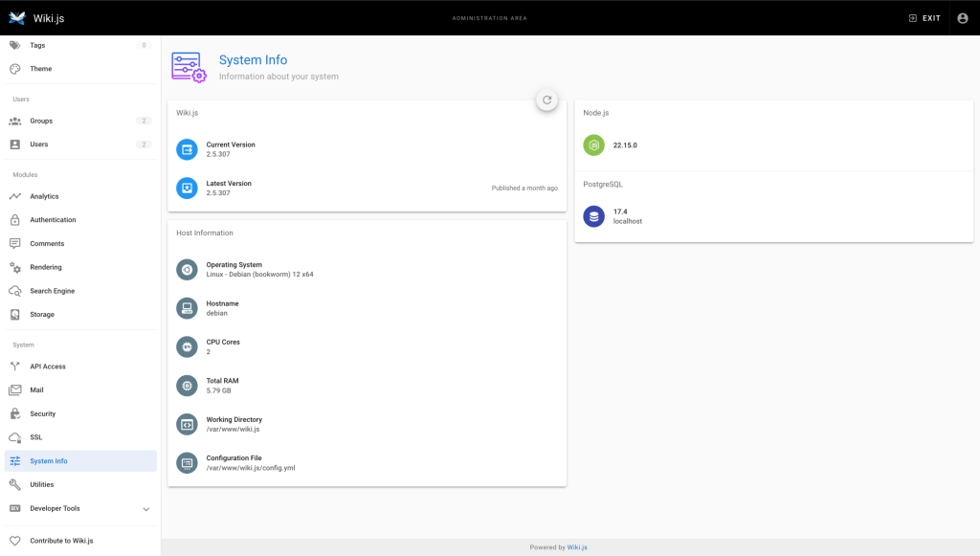Open Contribute to Wiki.js
Image resolution: width=980 pixels, height=556 pixels.
tap(61, 541)
